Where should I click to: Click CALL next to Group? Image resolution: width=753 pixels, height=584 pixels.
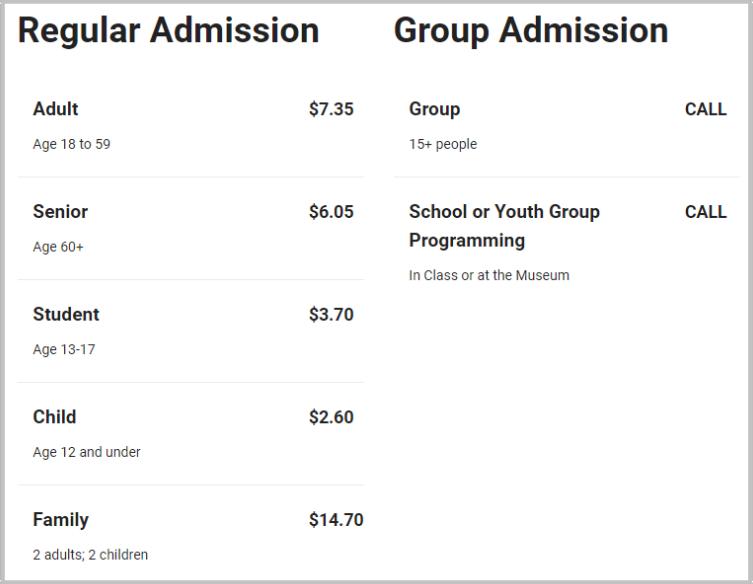pyautogui.click(x=705, y=110)
